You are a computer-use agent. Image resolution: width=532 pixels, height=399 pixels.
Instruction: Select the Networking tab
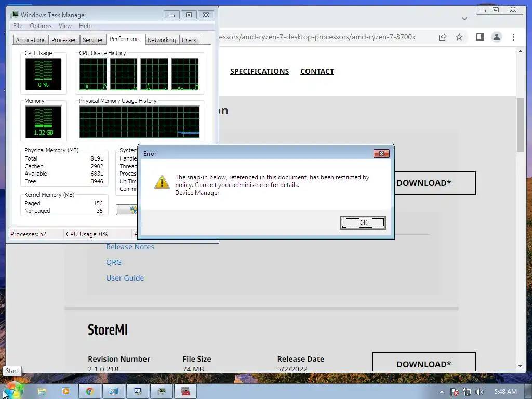[x=162, y=40]
